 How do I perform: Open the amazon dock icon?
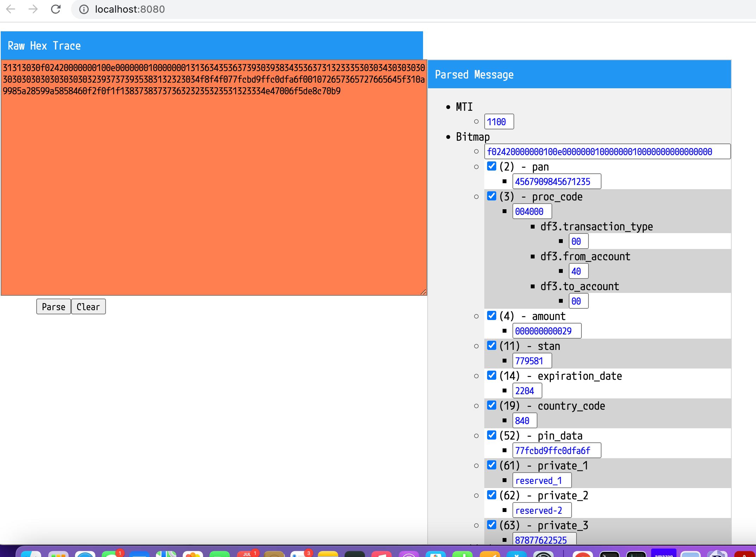pos(663,553)
